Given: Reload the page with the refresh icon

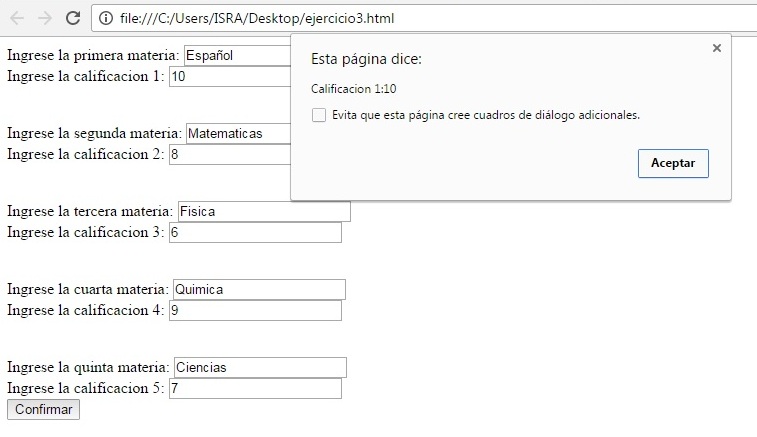Looking at the screenshot, I should click(x=72, y=18).
